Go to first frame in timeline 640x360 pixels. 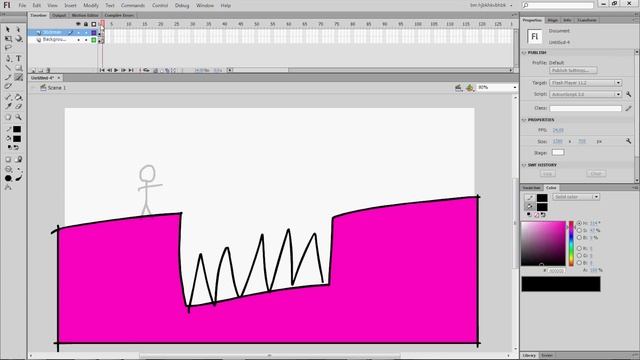(102, 70)
